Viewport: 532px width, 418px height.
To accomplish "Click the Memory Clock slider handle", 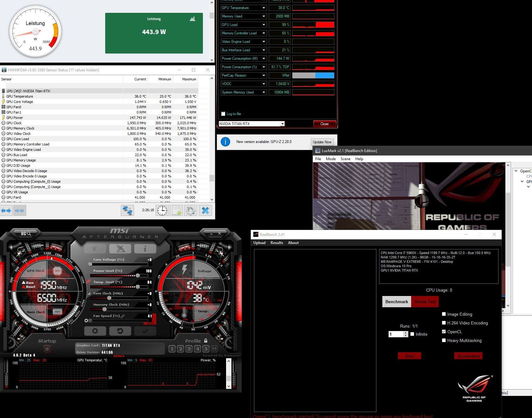I will click(x=104, y=309).
